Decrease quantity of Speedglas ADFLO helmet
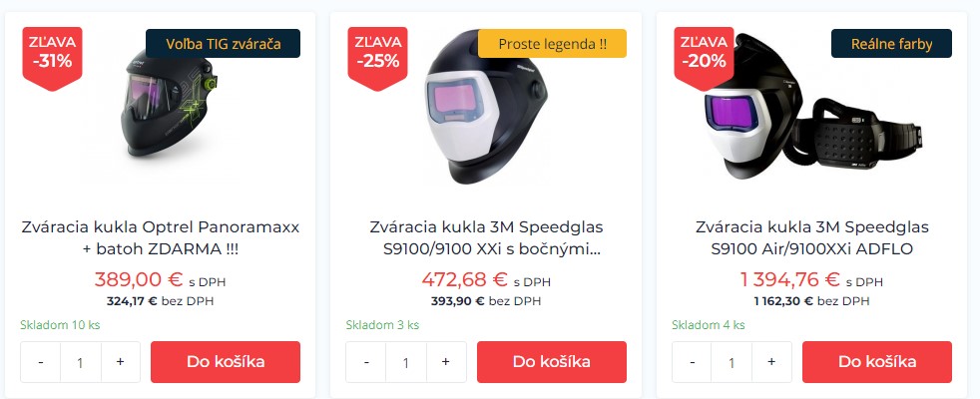 click(x=692, y=362)
